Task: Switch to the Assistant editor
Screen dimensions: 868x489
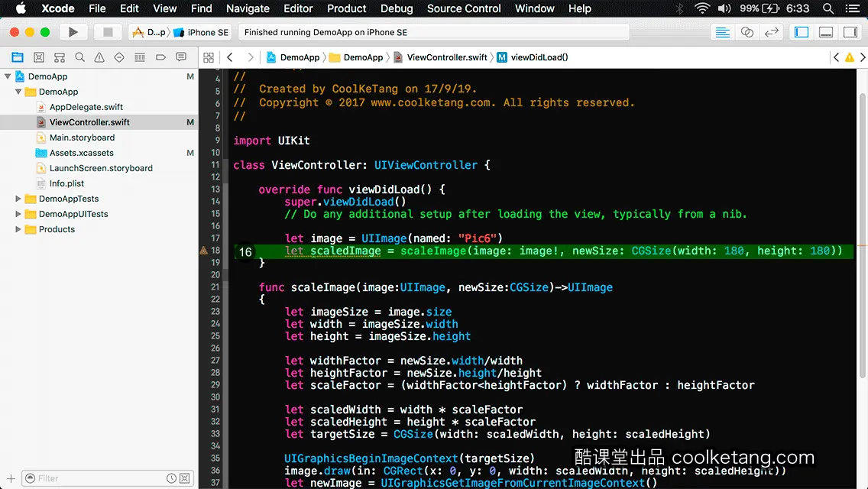Action: (747, 32)
